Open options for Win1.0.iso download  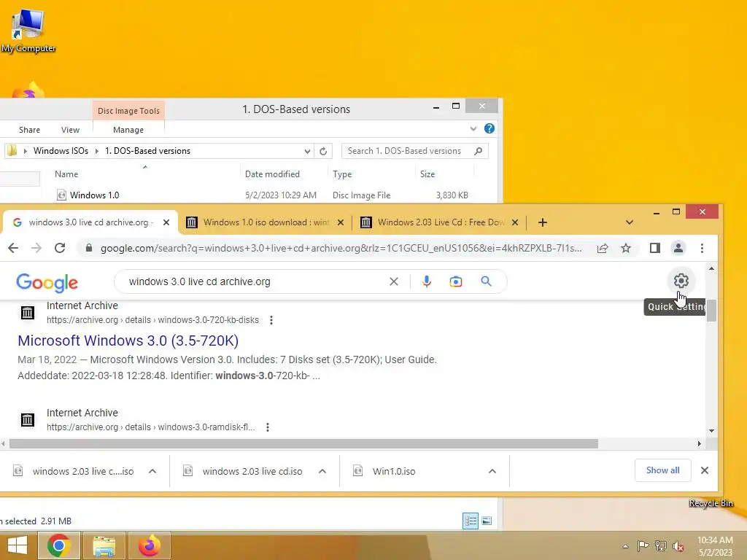(492, 472)
